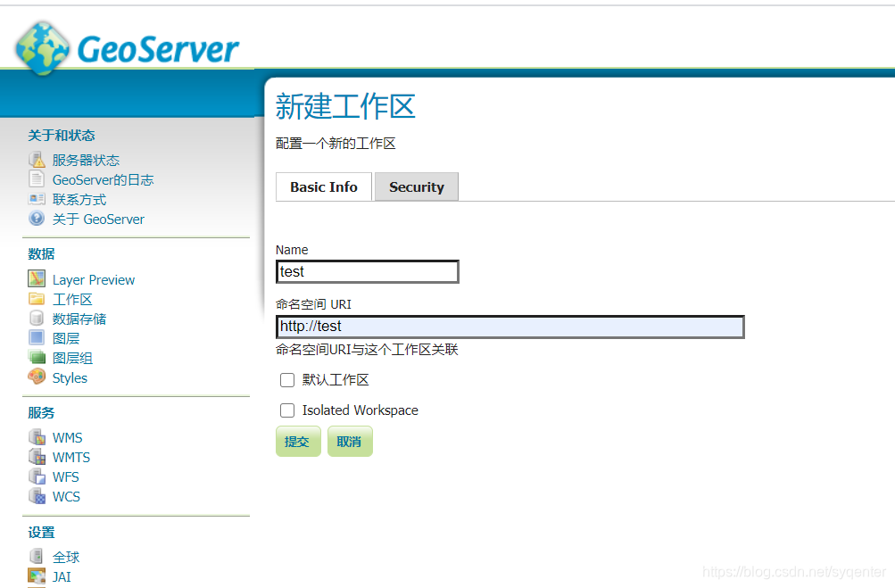Switch to the Basic Info tab
This screenshot has width=895, height=588.
pos(324,186)
